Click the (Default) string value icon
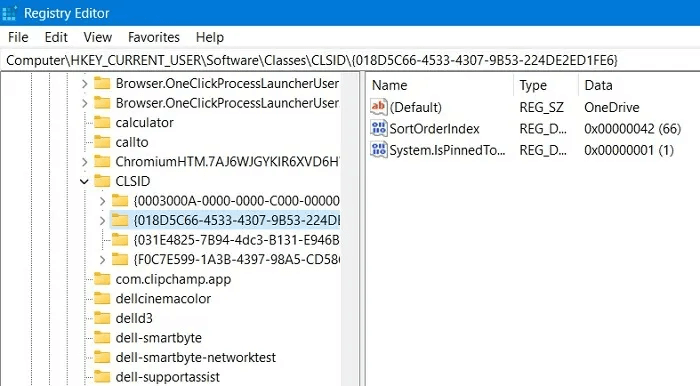This screenshot has height=386, width=700. coord(379,107)
